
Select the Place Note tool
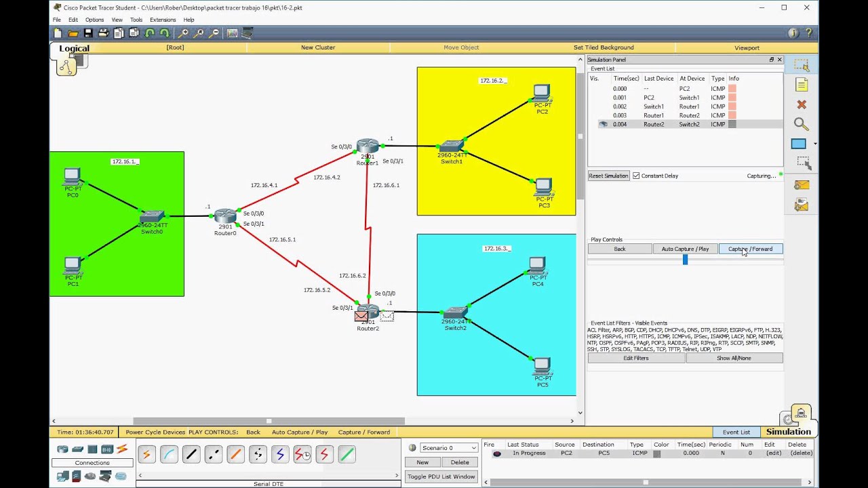802,85
